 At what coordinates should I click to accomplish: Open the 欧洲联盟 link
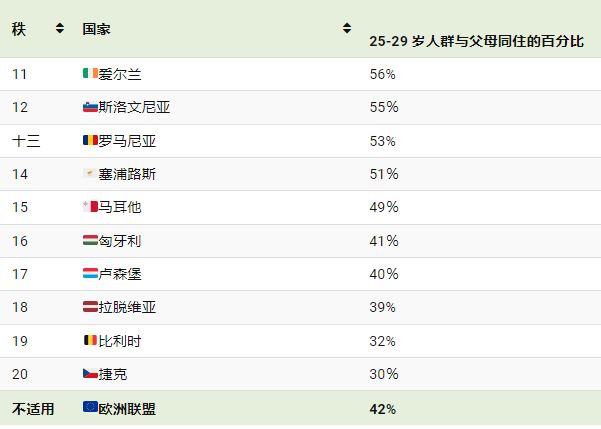[x=127, y=409]
